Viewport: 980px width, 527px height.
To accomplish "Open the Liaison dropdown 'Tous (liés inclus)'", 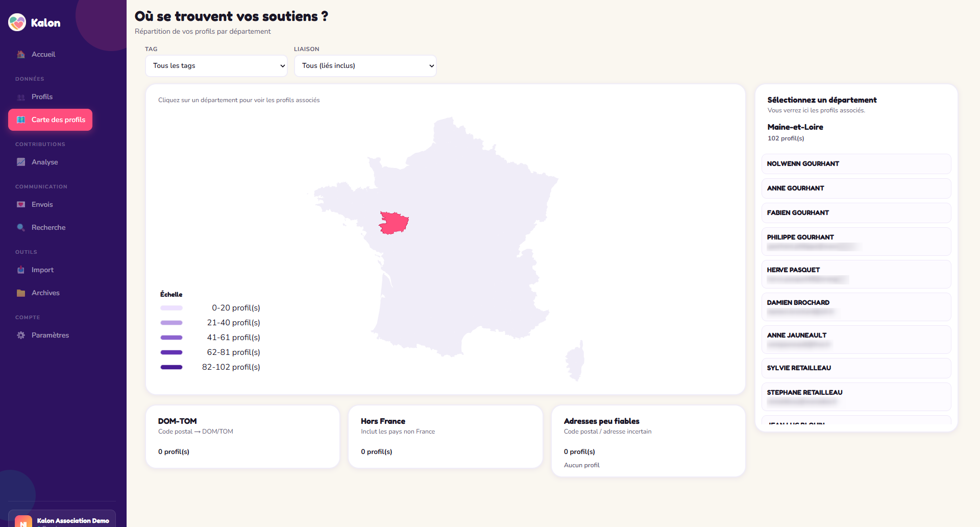I will (365, 66).
